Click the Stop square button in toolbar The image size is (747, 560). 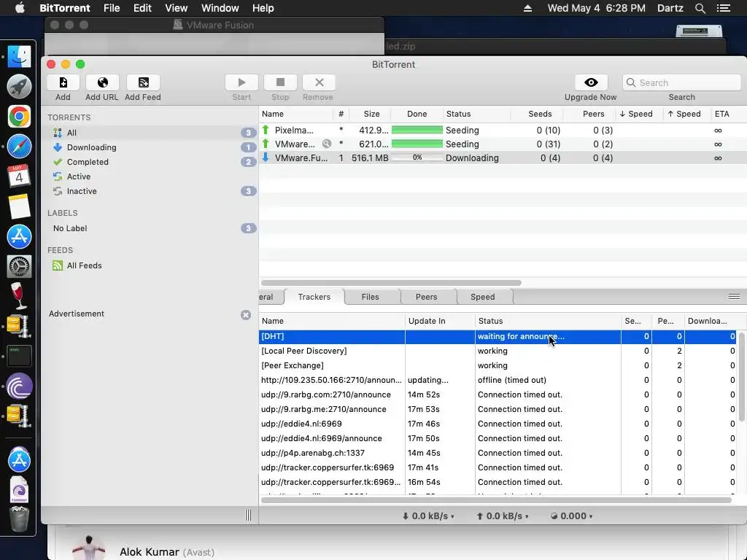click(x=280, y=82)
